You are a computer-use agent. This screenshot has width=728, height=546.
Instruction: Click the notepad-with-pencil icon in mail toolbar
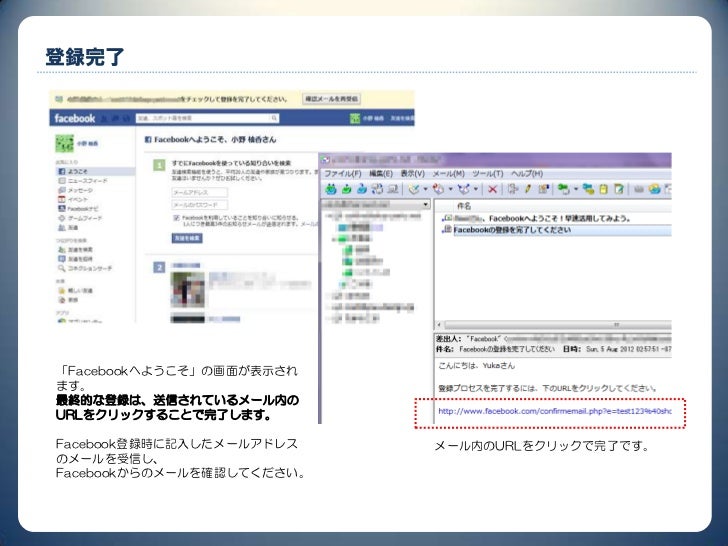tap(618, 189)
